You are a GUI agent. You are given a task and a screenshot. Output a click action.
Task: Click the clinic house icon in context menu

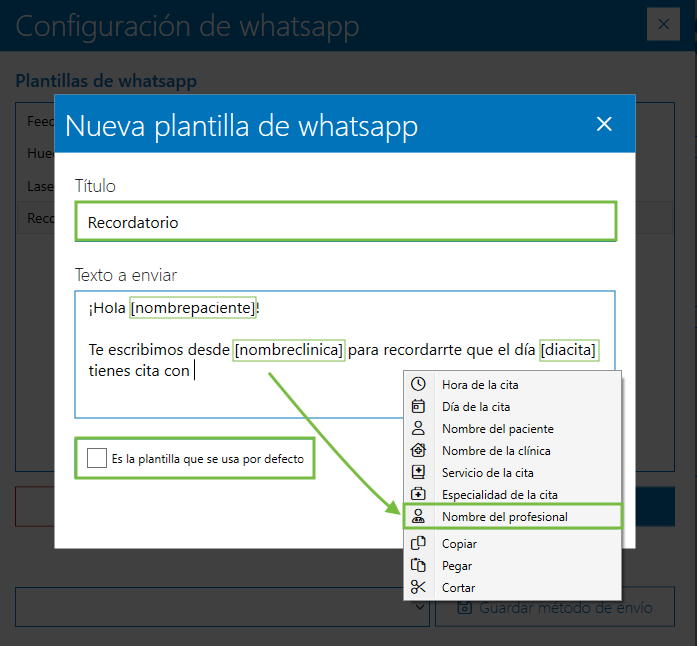(x=418, y=450)
